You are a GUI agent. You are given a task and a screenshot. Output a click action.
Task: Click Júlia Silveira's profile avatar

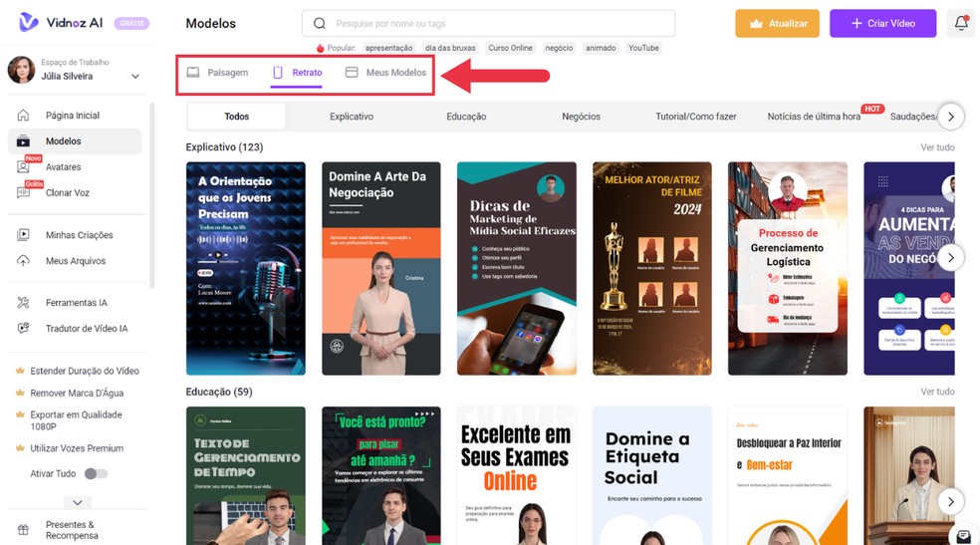pyautogui.click(x=21, y=70)
